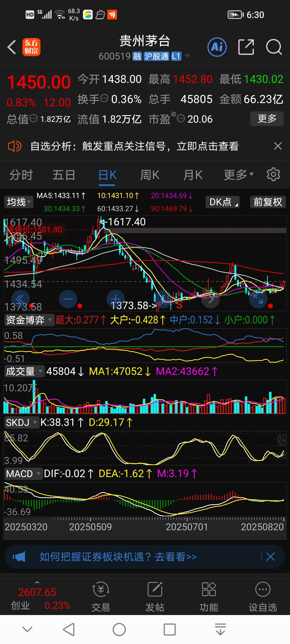Tap info icon beside 换手
Viewport: 290px width, 644px height.
click(x=104, y=98)
